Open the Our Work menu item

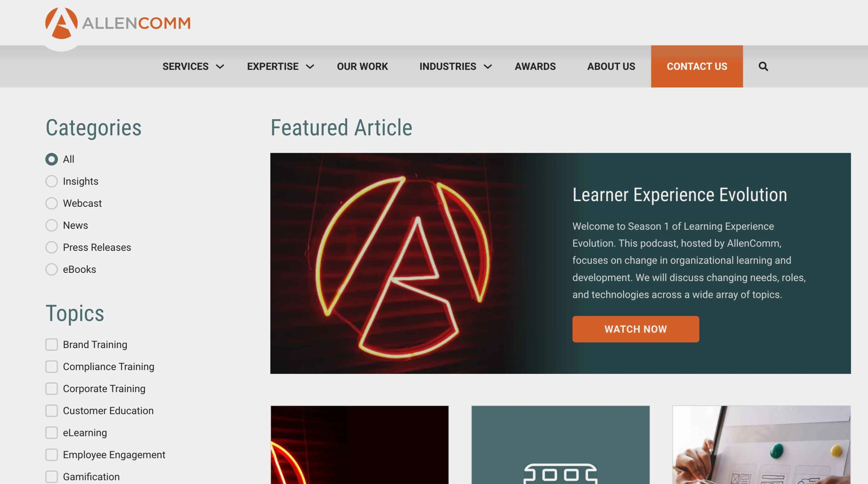point(362,66)
